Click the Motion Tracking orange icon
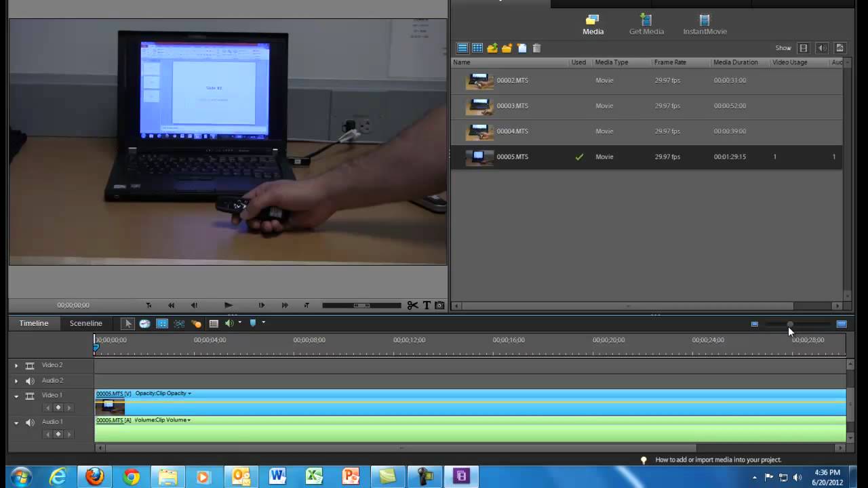The height and width of the screenshot is (488, 868). [196, 323]
